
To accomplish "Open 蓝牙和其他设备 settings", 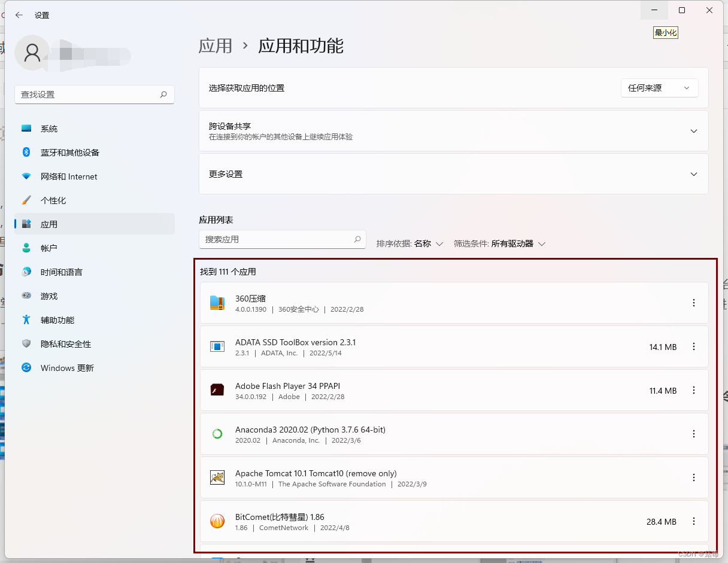I will tap(95, 153).
